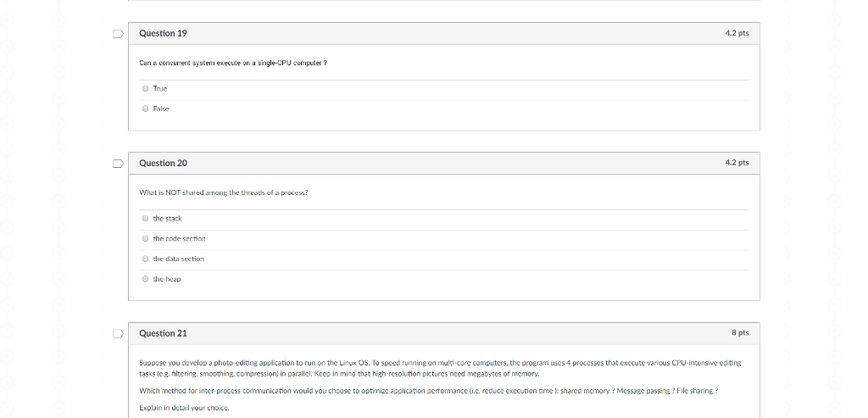This screenshot has width=868, height=418.
Task: Pick 'the data section' radio button
Action: coord(146,259)
